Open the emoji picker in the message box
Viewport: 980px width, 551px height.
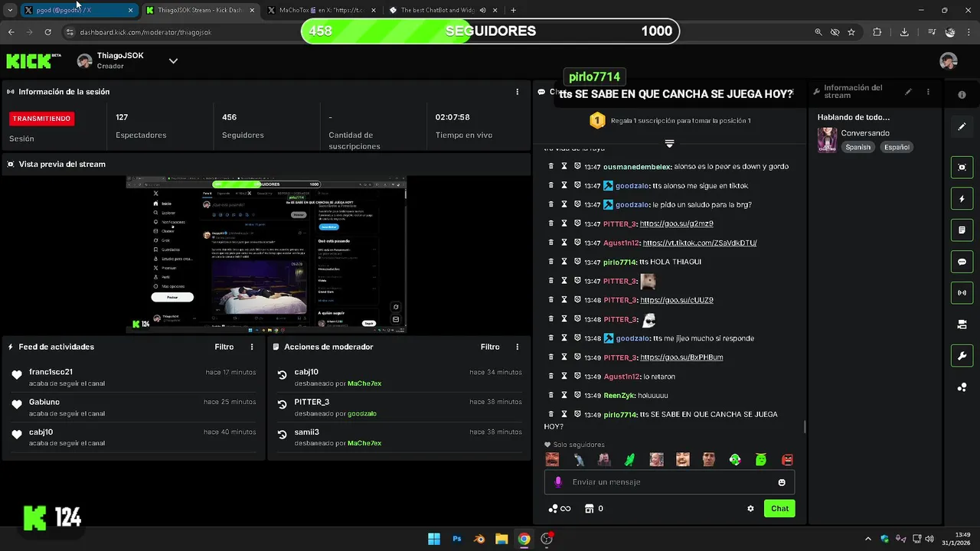tap(782, 482)
